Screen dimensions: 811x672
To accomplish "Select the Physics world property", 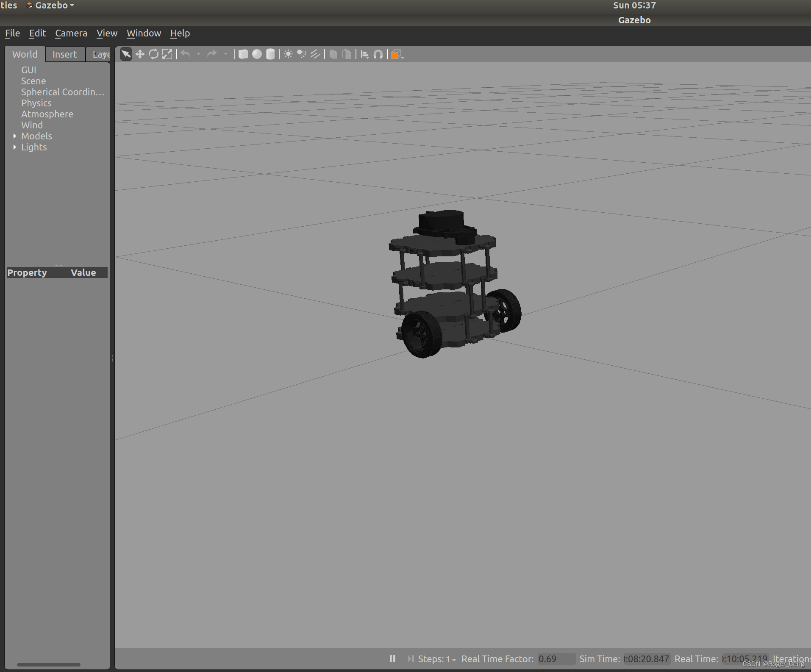I will [x=36, y=103].
